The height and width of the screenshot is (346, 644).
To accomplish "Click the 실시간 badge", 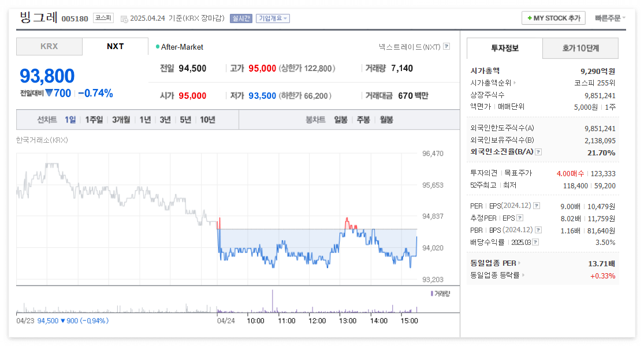I will (x=241, y=18).
